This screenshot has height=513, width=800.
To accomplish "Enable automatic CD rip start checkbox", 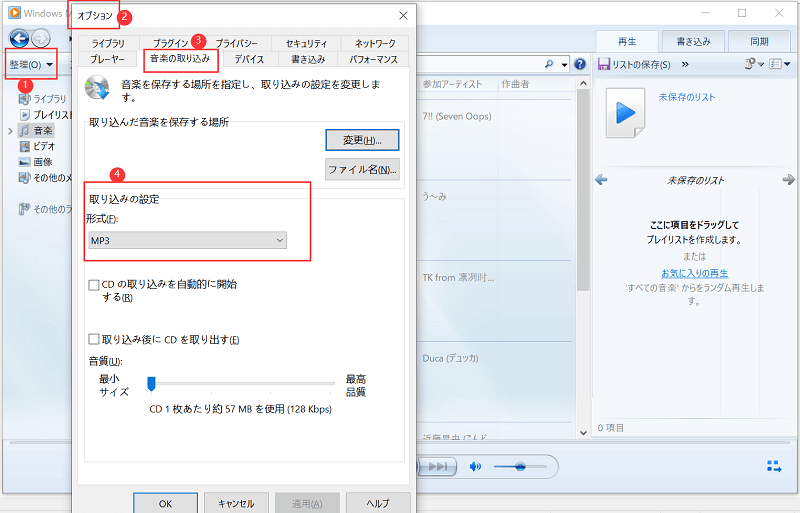I will click(93, 285).
